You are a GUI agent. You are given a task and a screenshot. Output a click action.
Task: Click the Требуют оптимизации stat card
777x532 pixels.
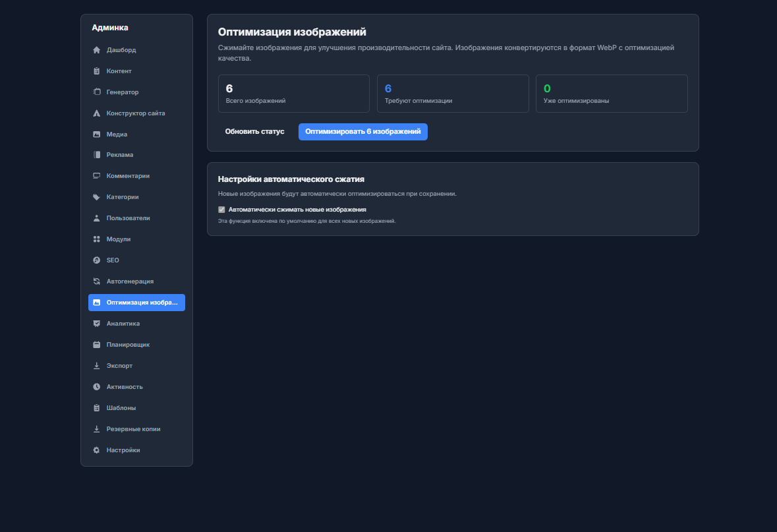pos(453,94)
